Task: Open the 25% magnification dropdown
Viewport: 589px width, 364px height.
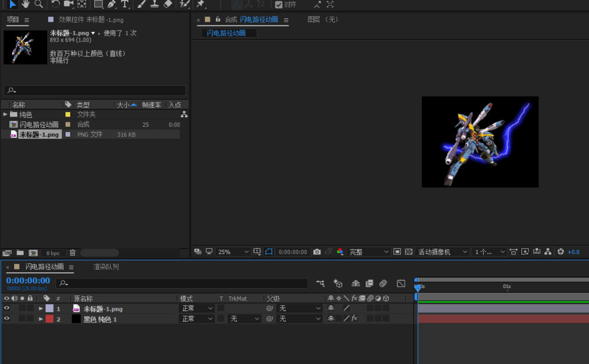Action: 233,252
